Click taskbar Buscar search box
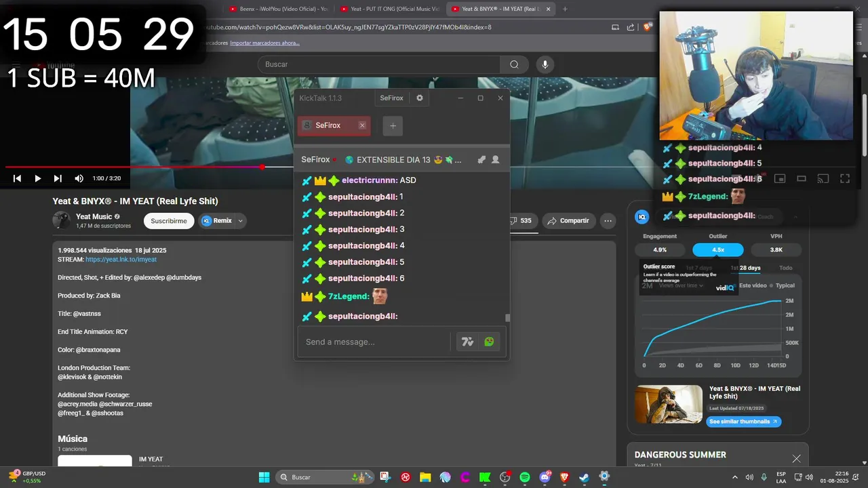 (x=325, y=477)
